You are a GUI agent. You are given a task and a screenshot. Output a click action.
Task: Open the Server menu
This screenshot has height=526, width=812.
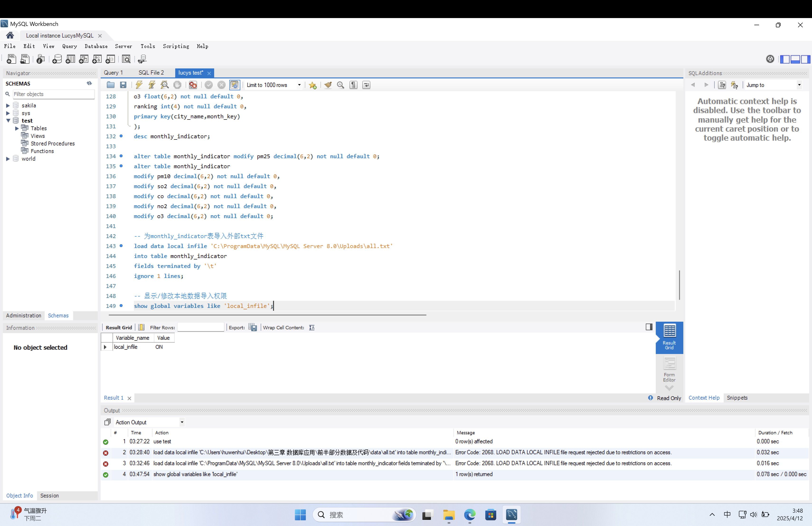click(123, 46)
